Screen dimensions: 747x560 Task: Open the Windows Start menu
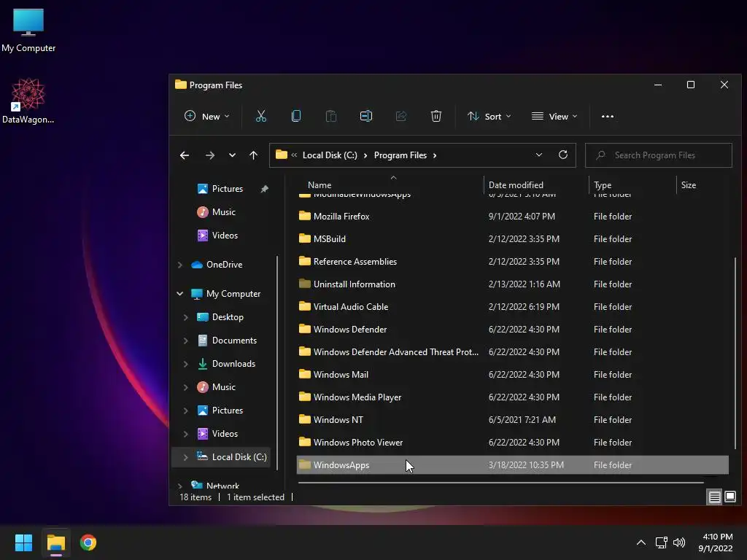(x=23, y=542)
